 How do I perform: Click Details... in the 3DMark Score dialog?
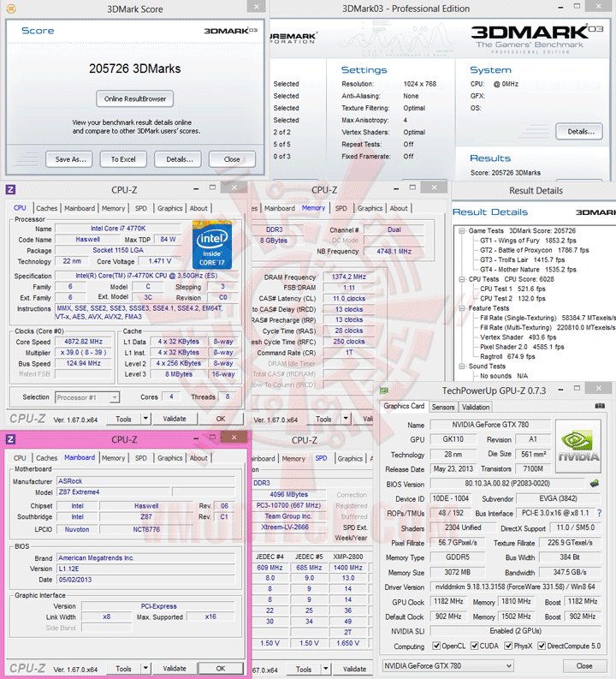[179, 159]
